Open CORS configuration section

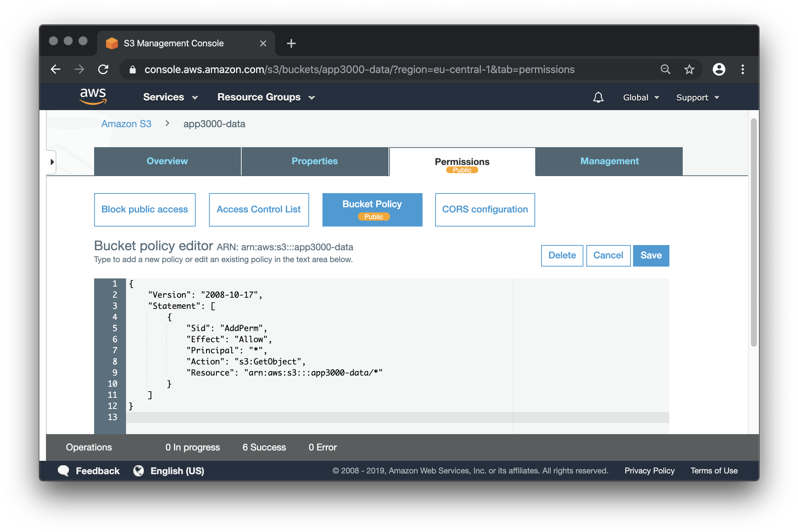(485, 209)
